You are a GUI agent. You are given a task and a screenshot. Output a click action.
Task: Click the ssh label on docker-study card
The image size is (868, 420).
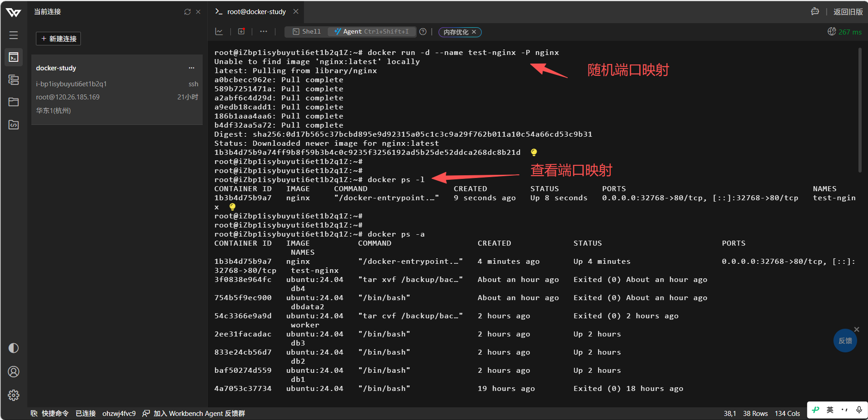tap(193, 84)
